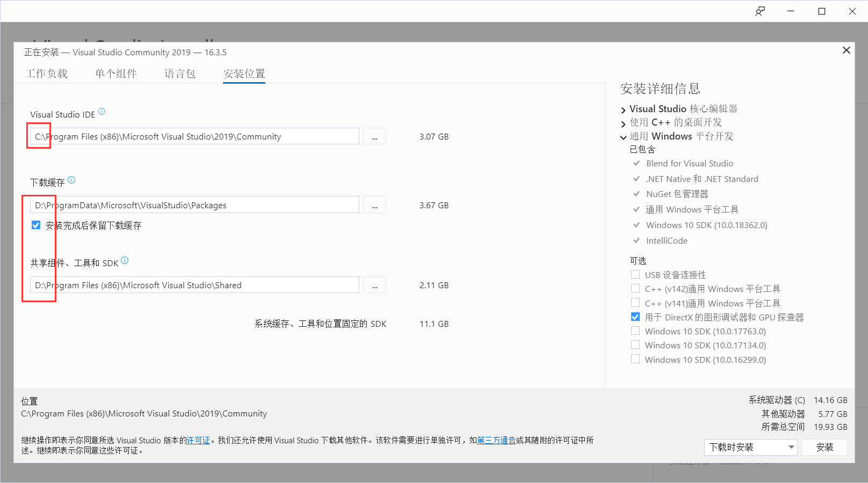The width and height of the screenshot is (868, 483).
Task: Click info icon beside 共享组件、工具和 SDK
Action: coord(125,260)
